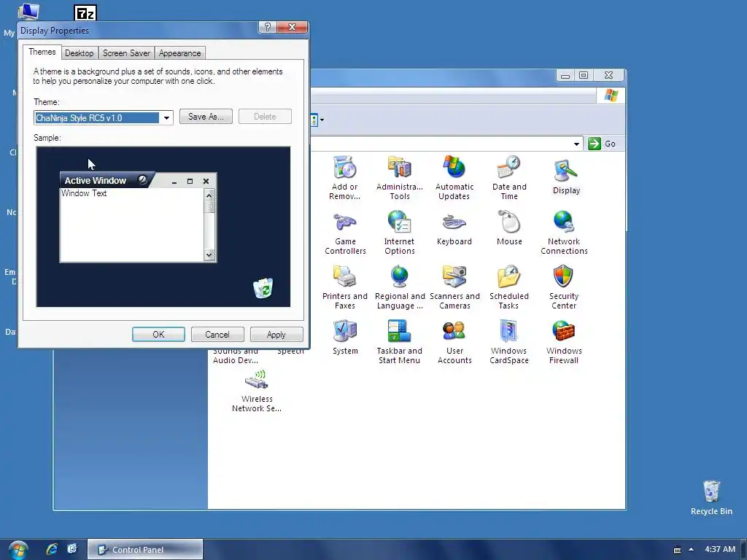The width and height of the screenshot is (747, 560).
Task: Click the My Computer desktop icon
Action: (x=27, y=13)
